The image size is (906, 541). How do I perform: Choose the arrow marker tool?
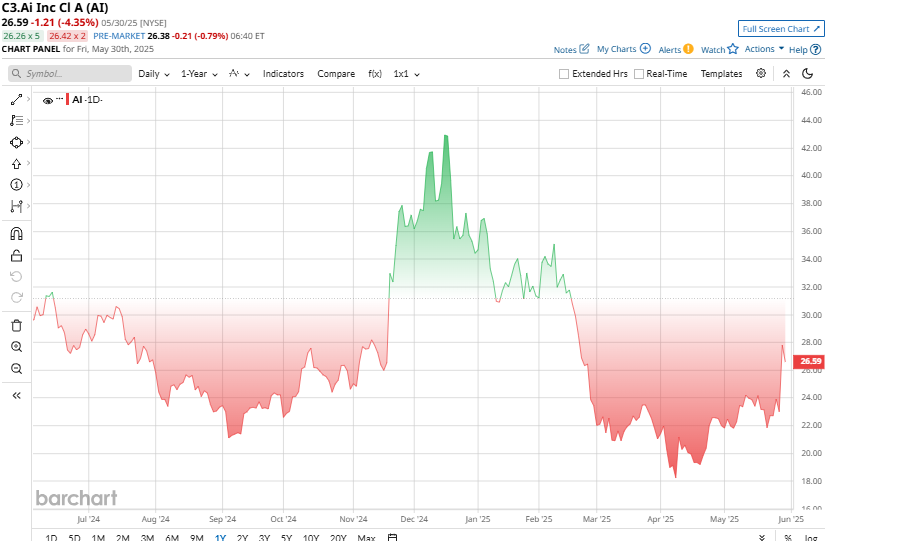click(x=16, y=164)
